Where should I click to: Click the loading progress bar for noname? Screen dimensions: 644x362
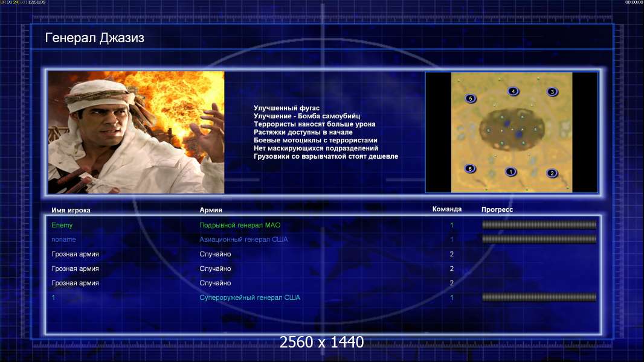point(539,239)
